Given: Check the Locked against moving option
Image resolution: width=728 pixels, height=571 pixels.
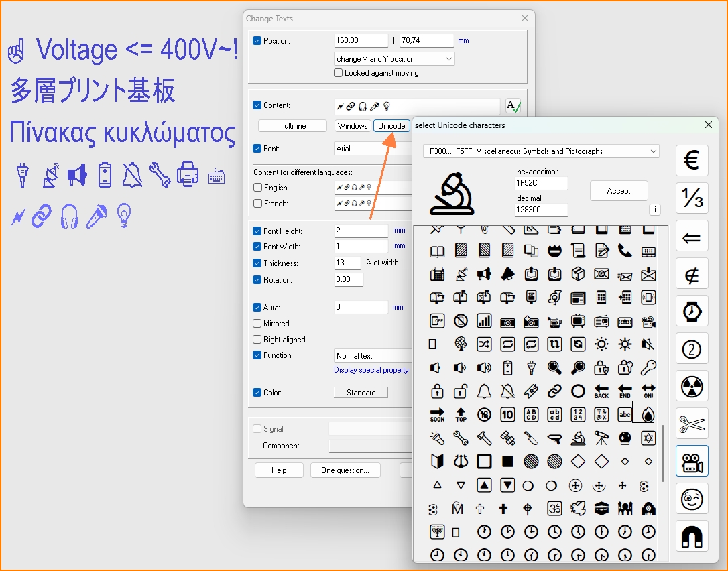Looking at the screenshot, I should tap(339, 73).
